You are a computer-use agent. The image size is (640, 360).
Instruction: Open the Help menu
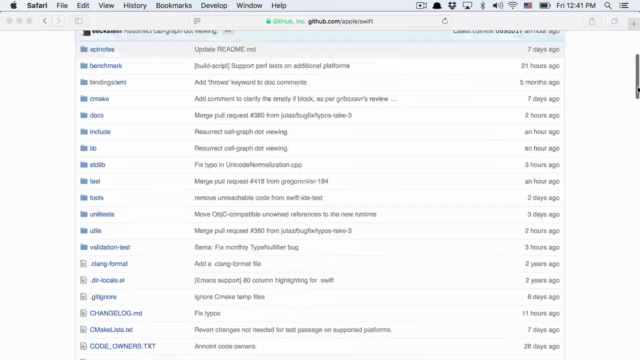point(279,6)
